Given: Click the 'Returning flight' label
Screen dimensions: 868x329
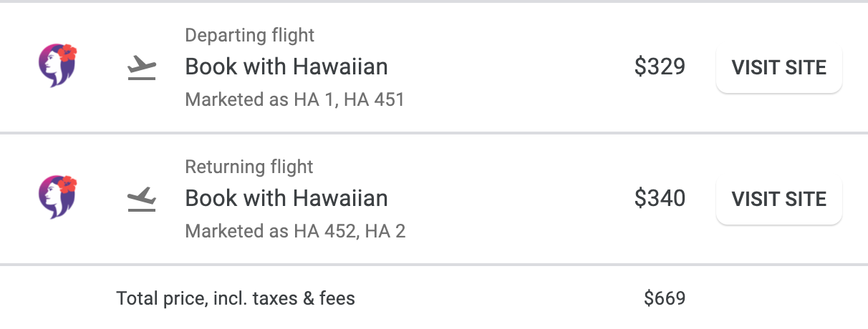Looking at the screenshot, I should [249, 167].
